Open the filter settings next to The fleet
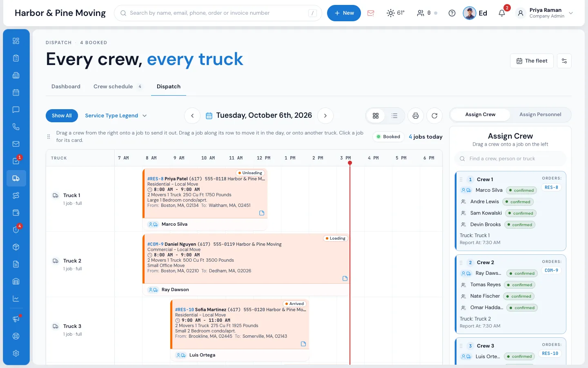 564,61
